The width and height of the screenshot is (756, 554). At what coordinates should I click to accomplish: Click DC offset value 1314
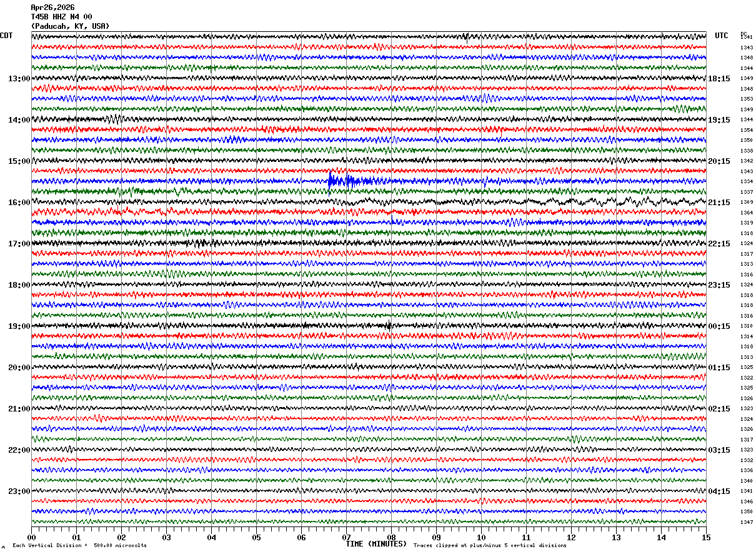(x=747, y=336)
